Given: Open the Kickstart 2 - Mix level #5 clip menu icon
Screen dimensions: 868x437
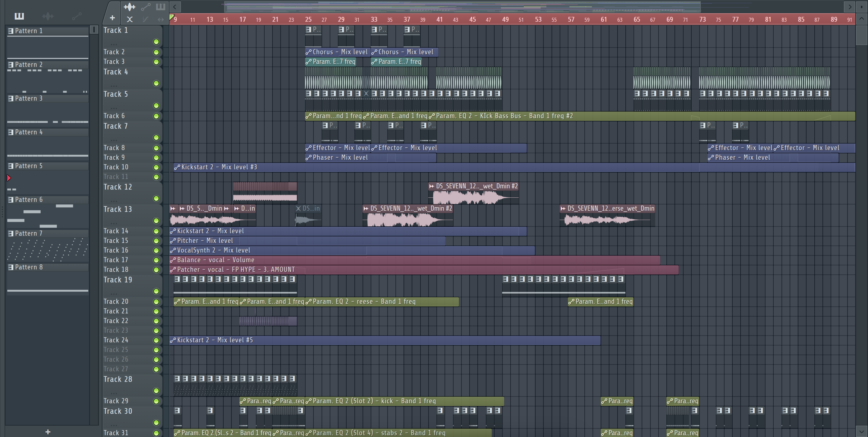Looking at the screenshot, I should pos(173,340).
